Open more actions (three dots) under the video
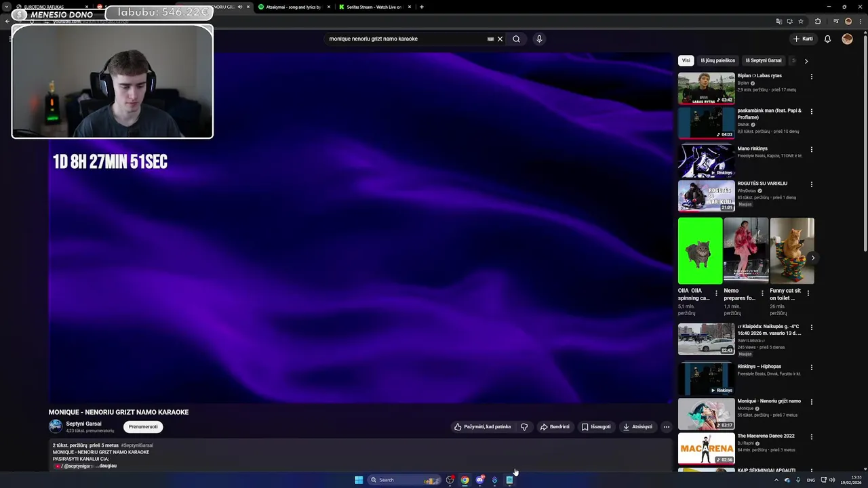This screenshot has width=868, height=488. pos(667,427)
